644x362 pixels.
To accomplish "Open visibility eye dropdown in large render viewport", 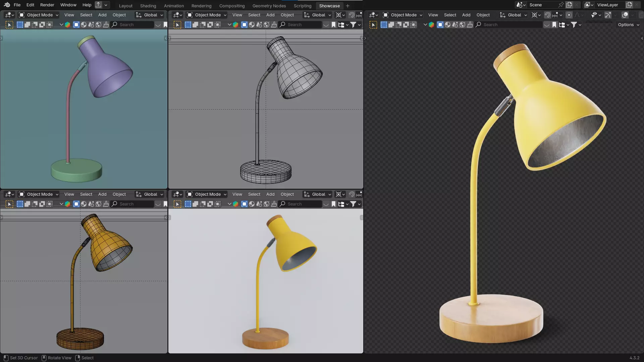I will [596, 15].
